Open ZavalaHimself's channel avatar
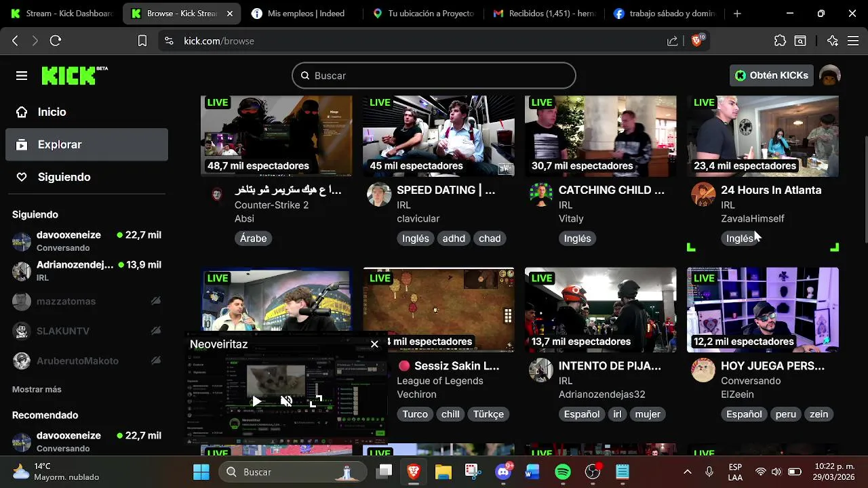The width and height of the screenshot is (868, 488). [703, 195]
